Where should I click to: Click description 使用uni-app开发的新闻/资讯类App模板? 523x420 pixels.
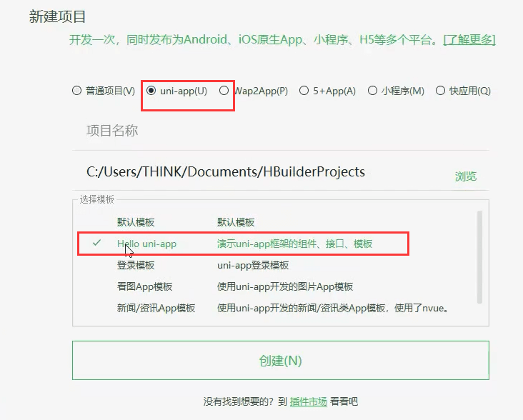coord(332,308)
